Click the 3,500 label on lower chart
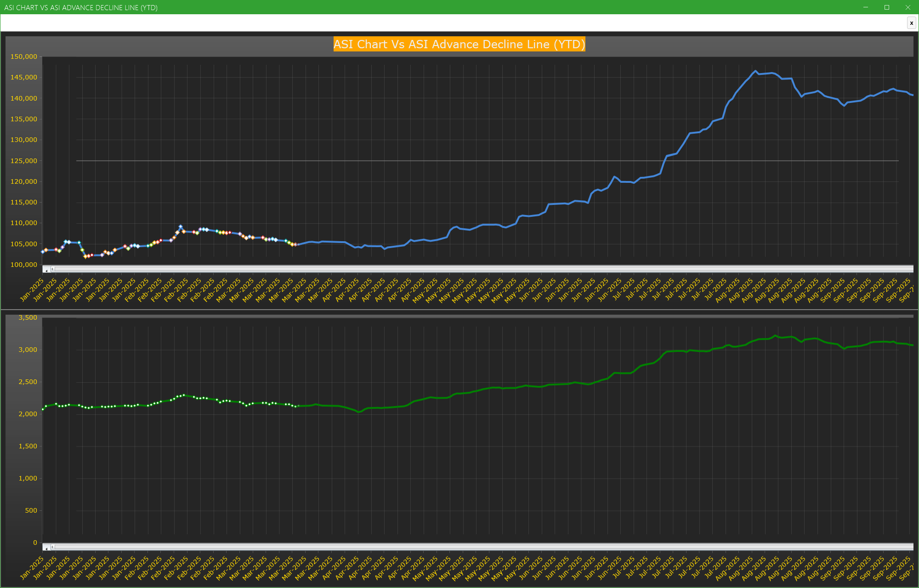The width and height of the screenshot is (919, 588). coord(28,317)
